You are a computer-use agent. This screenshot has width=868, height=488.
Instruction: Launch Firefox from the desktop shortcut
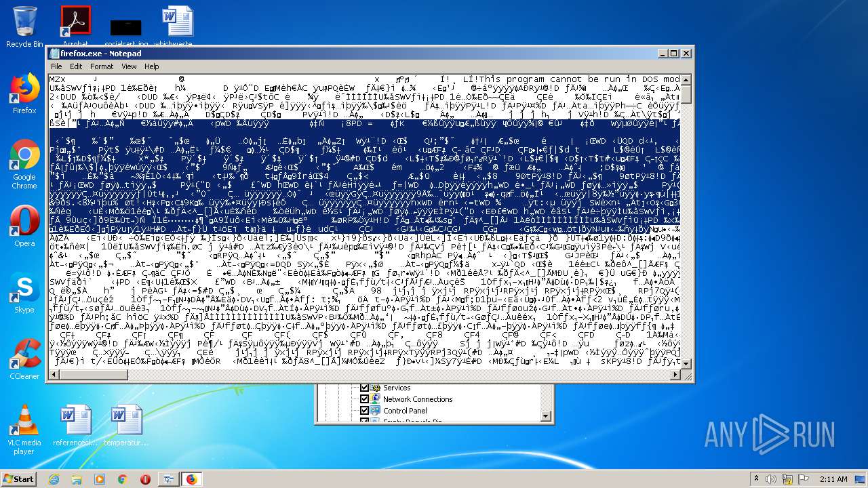click(24, 94)
